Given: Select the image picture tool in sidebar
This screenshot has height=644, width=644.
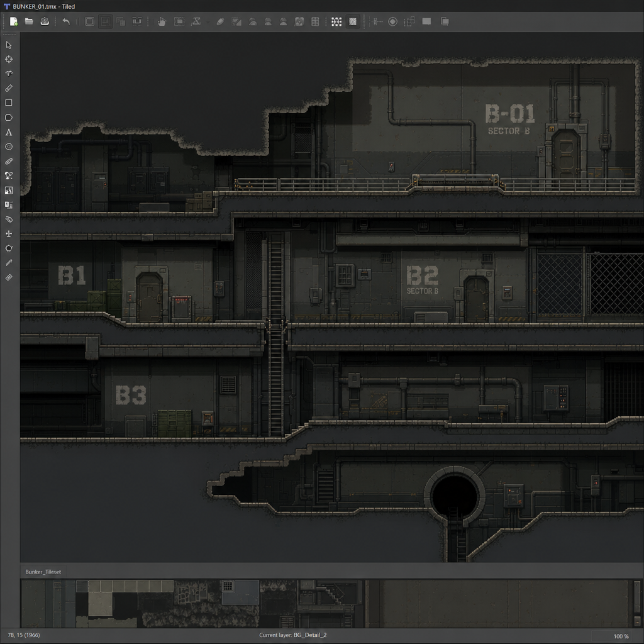Looking at the screenshot, I should pos(9,190).
